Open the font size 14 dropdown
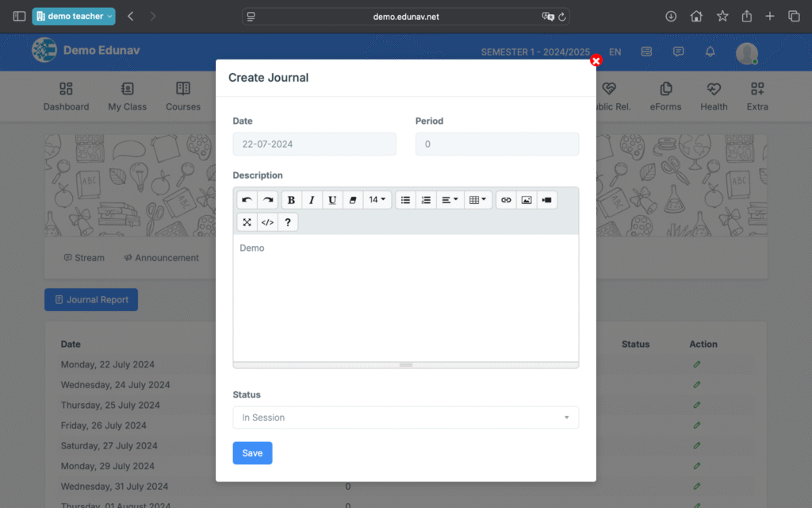The width and height of the screenshot is (812, 508). point(377,200)
